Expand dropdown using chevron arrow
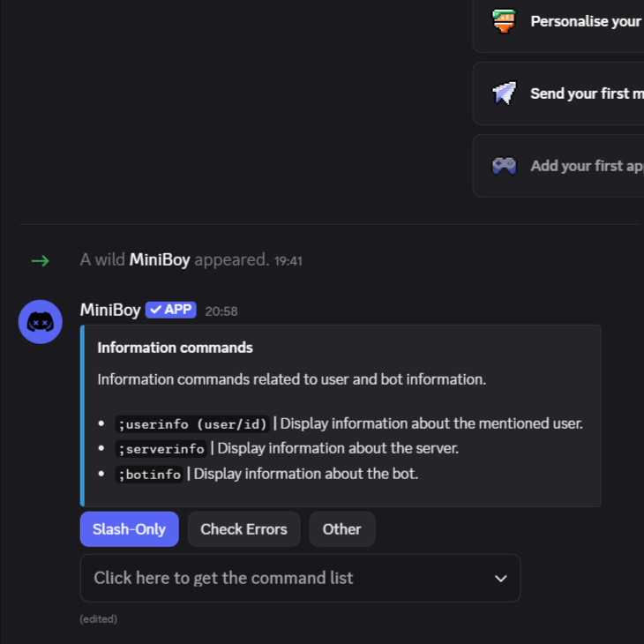 (500, 579)
